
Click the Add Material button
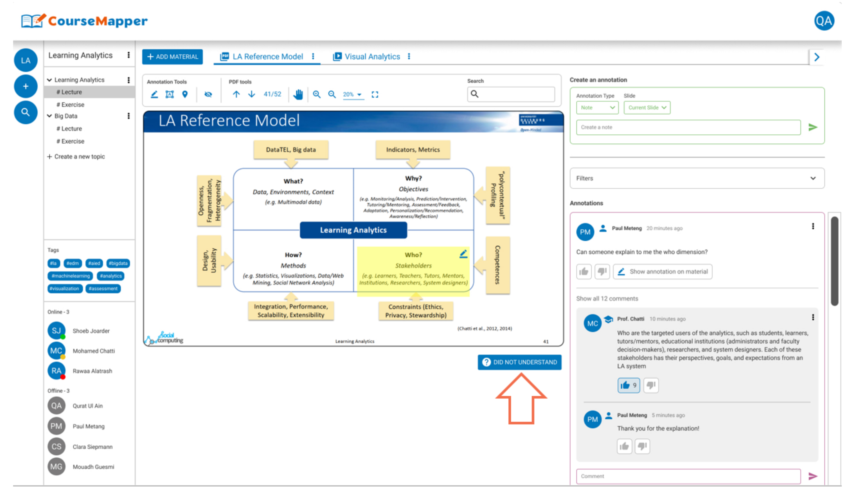click(x=172, y=57)
